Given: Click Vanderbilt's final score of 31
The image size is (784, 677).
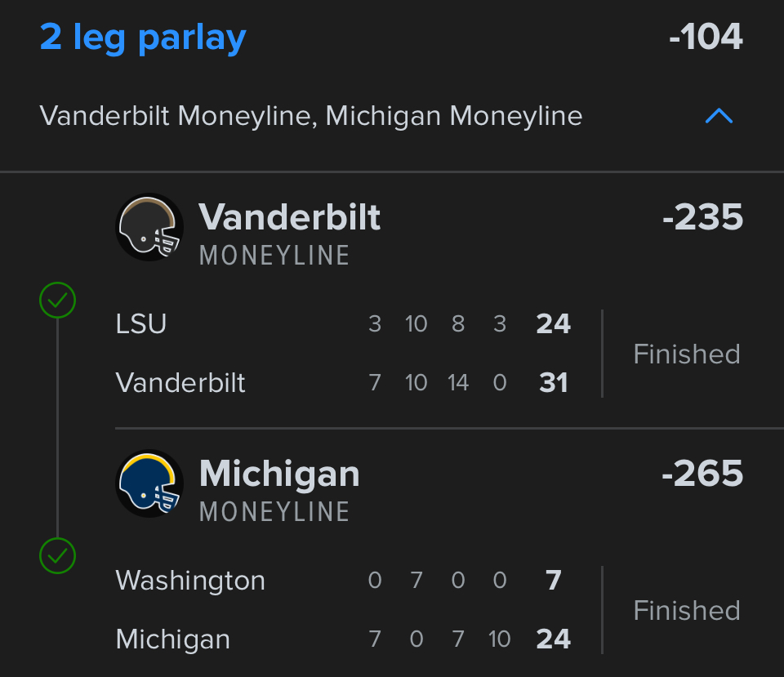Looking at the screenshot, I should pyautogui.click(x=554, y=383).
